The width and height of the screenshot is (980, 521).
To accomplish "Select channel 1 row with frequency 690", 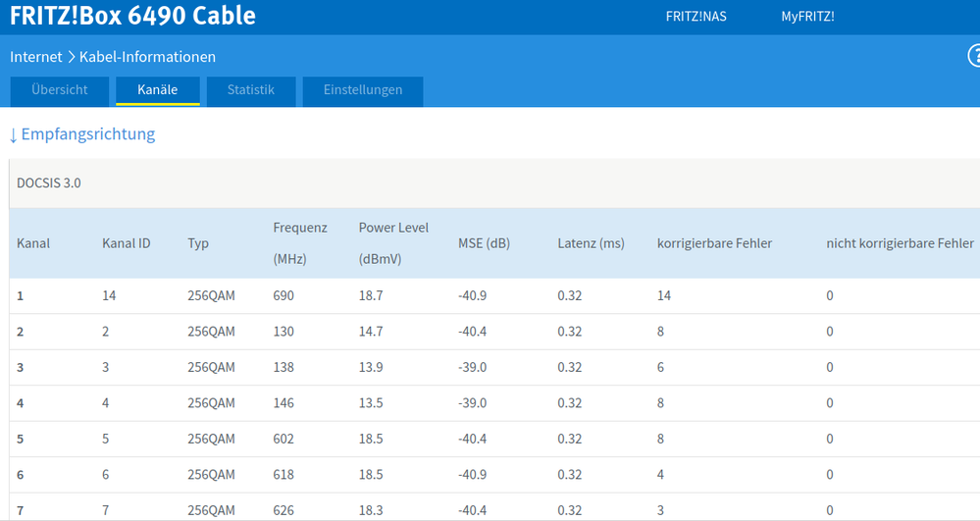I will pos(284,295).
